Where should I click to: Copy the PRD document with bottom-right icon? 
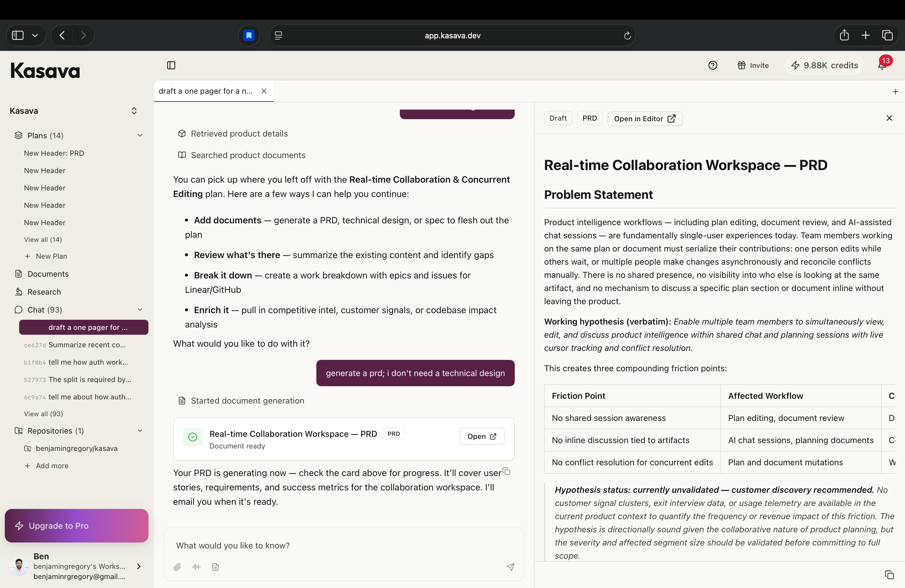889,575
